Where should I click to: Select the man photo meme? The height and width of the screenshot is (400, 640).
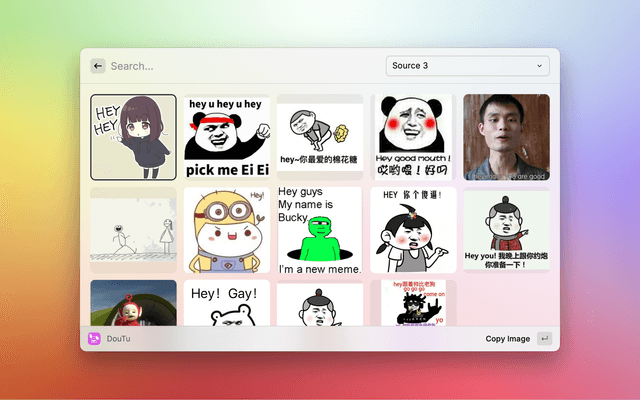tap(506, 137)
